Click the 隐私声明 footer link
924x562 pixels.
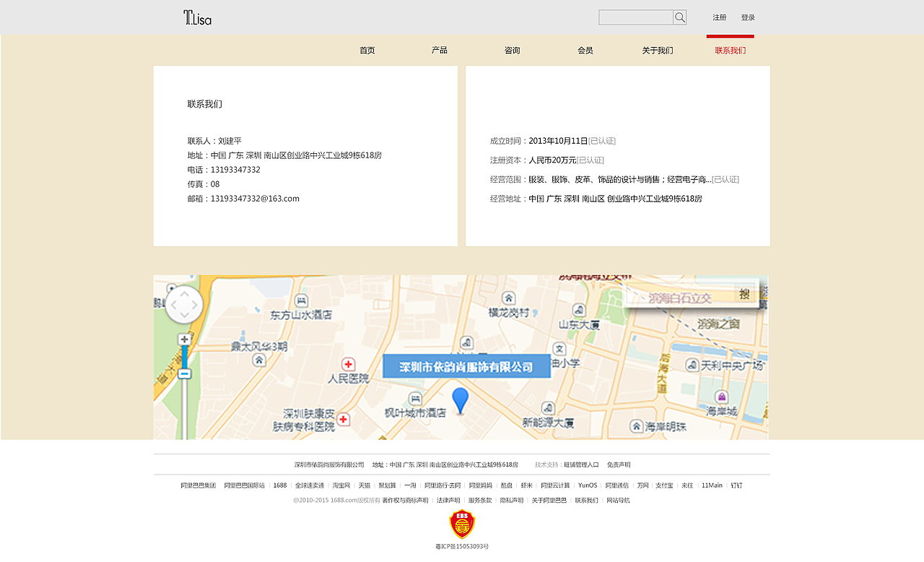pos(512,500)
